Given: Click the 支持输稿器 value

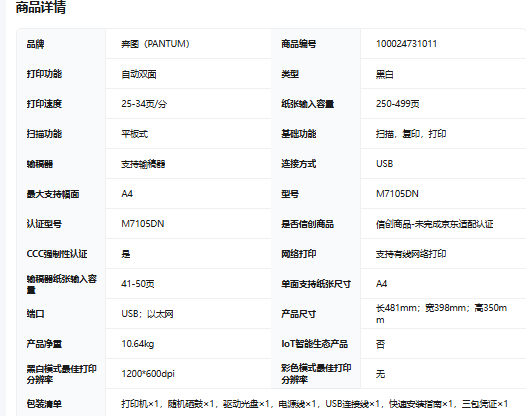Looking at the screenshot, I should point(143,164).
